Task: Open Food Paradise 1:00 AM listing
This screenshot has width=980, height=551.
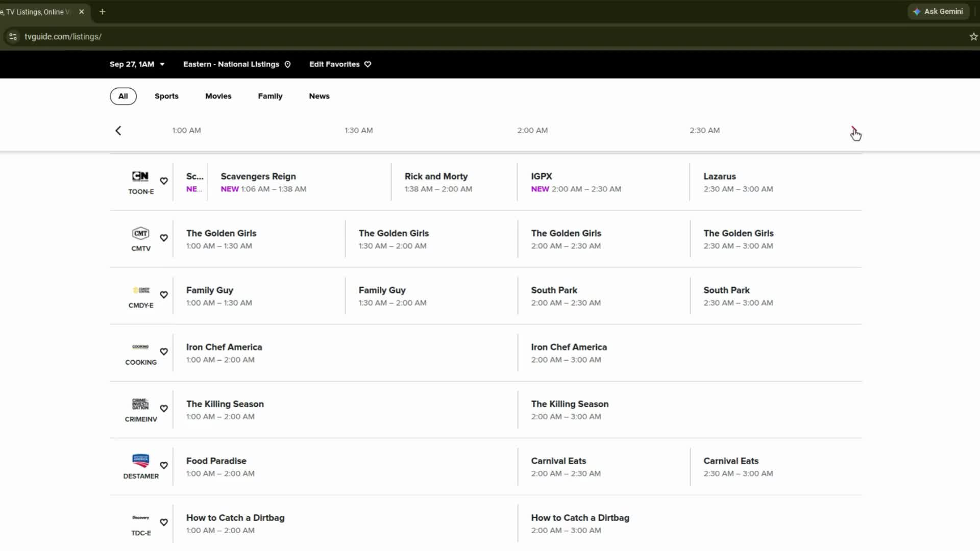Action: tap(346, 466)
